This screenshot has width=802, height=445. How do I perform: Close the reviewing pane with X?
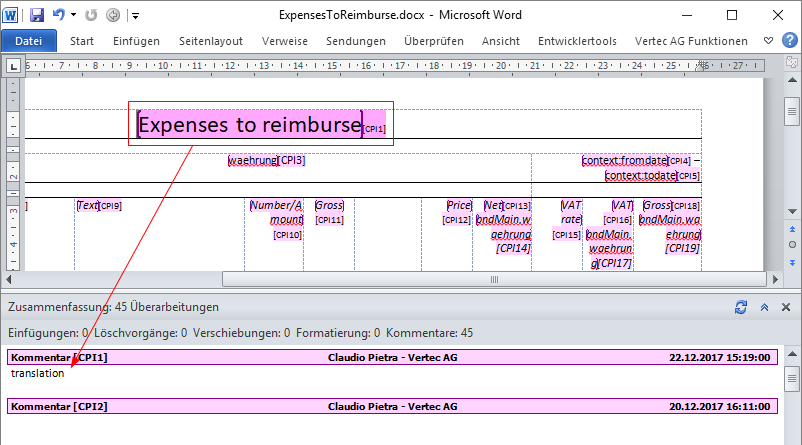(x=787, y=308)
